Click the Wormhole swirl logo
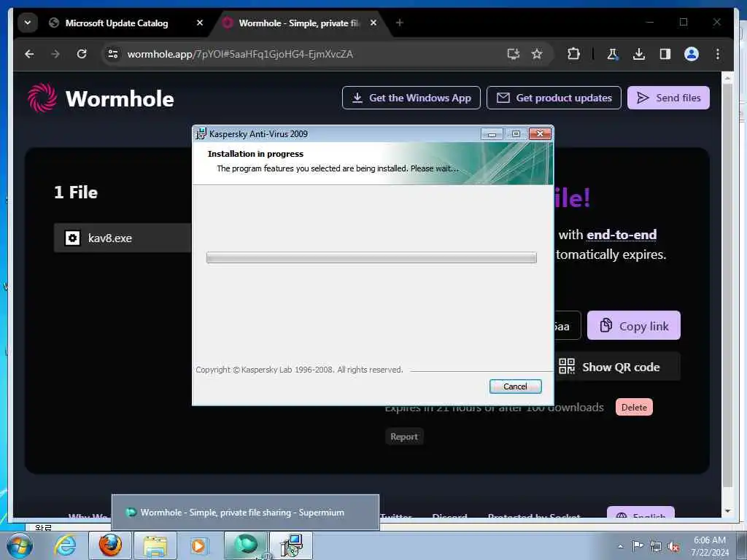 (x=42, y=98)
